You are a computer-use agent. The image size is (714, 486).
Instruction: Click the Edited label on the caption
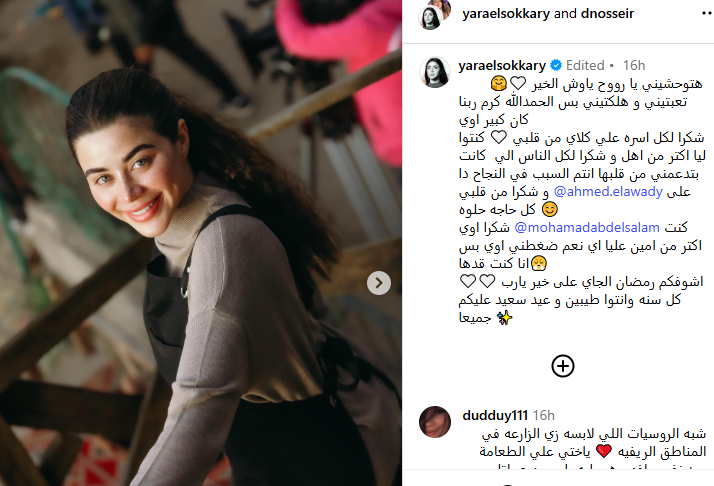coord(585,66)
